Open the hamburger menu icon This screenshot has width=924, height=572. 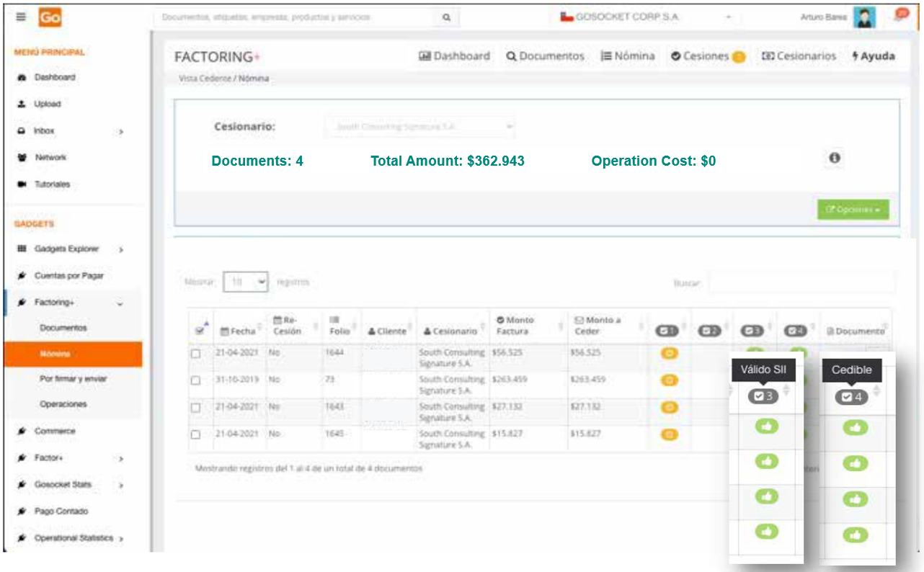(x=21, y=17)
